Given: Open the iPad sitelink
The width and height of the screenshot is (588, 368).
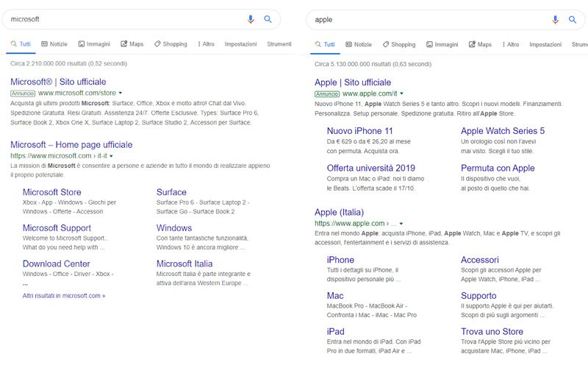Looking at the screenshot, I should 335,332.
